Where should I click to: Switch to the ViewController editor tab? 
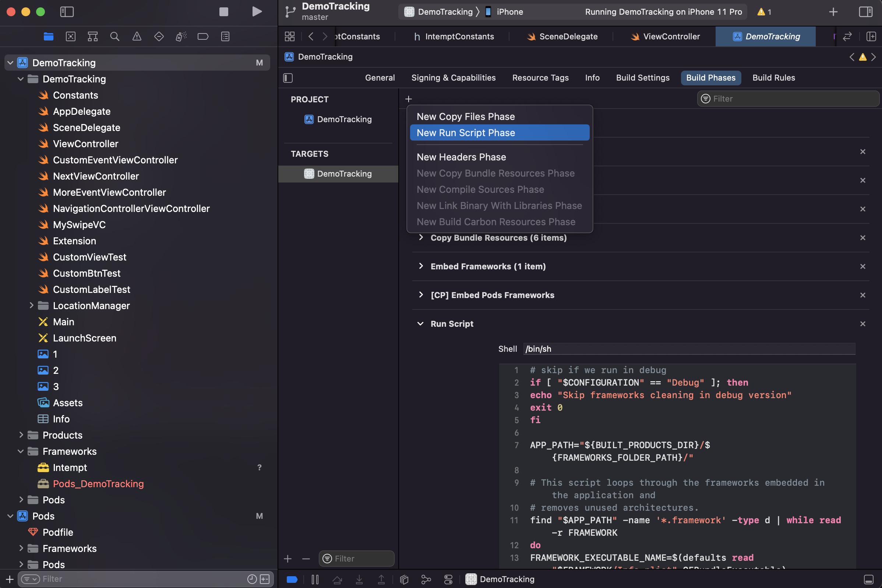665,36
